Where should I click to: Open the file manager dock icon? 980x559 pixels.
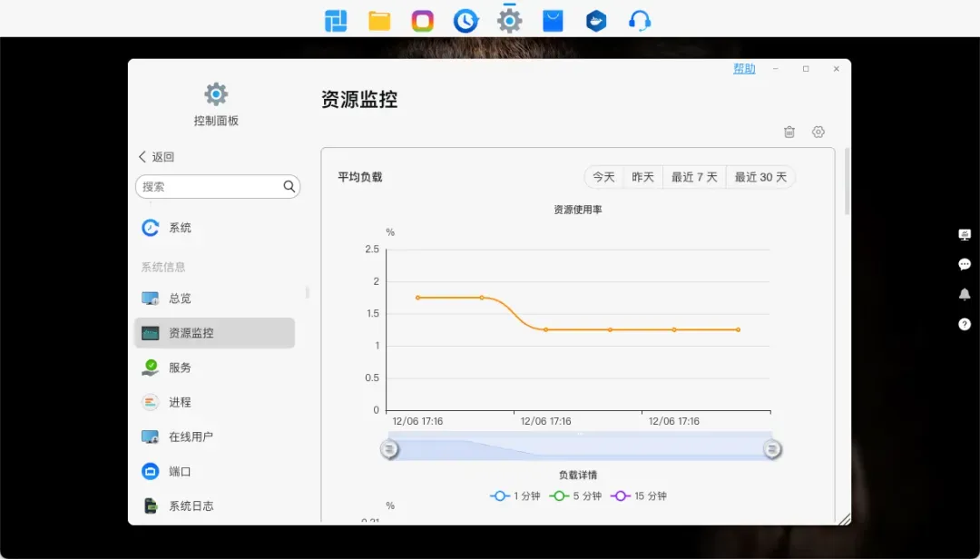pos(379,21)
